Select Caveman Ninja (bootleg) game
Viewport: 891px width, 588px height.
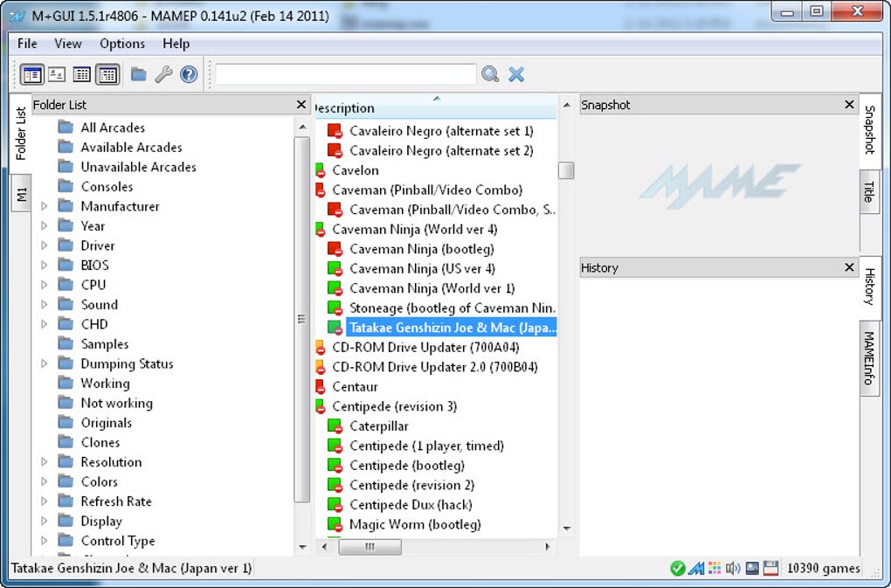point(422,249)
